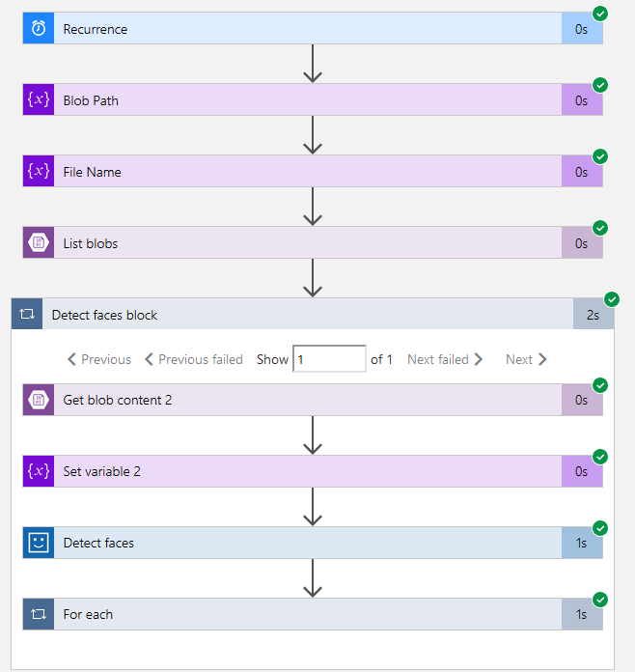The width and height of the screenshot is (635, 672).
Task: Click the Detect faces 1s duration badge
Action: 581,543
